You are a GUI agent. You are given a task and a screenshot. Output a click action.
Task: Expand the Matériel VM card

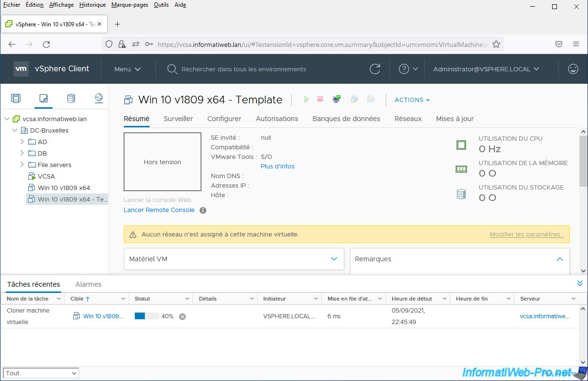tap(334, 259)
